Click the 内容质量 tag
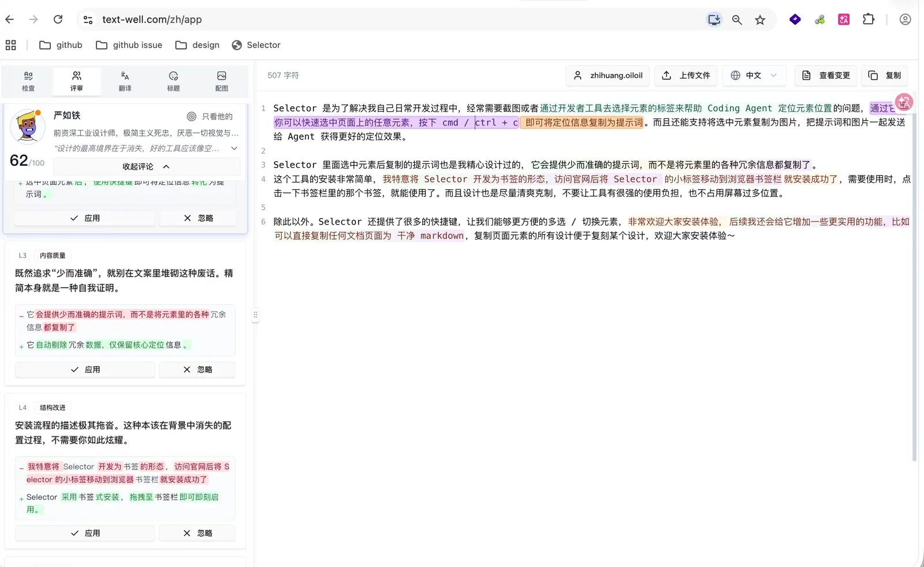 [53, 255]
